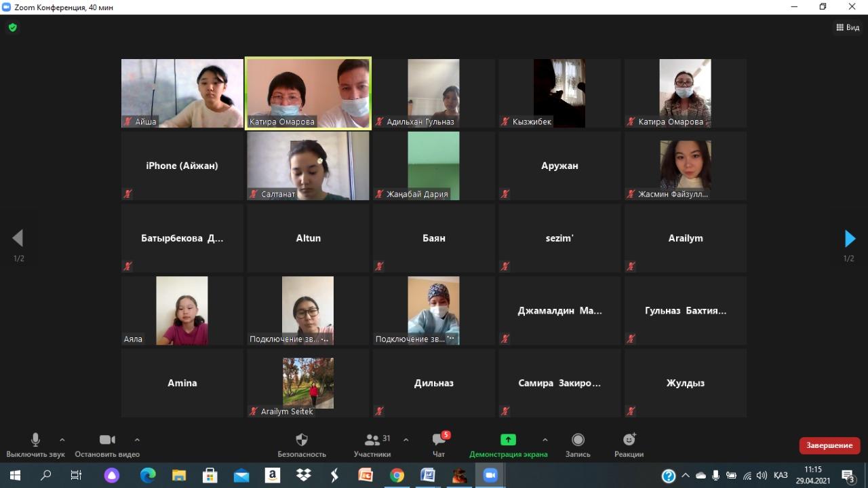Open the Вид view layout menu
The width and height of the screenshot is (868, 488).
click(848, 28)
